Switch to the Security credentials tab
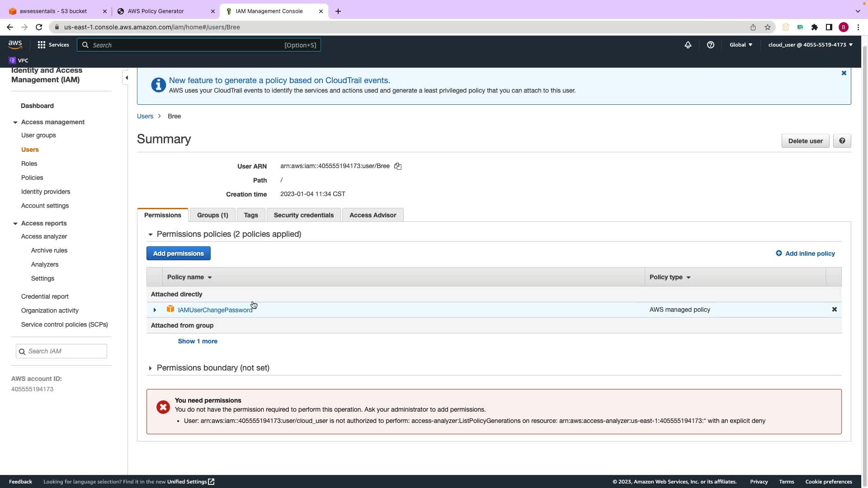 pyautogui.click(x=303, y=215)
